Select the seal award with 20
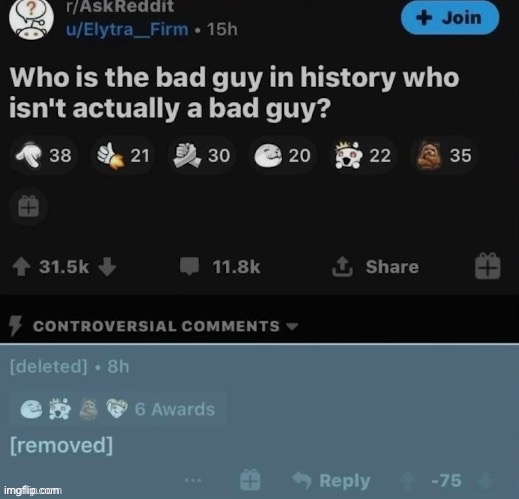Viewport: 519px width, 499px height. (x=282, y=155)
